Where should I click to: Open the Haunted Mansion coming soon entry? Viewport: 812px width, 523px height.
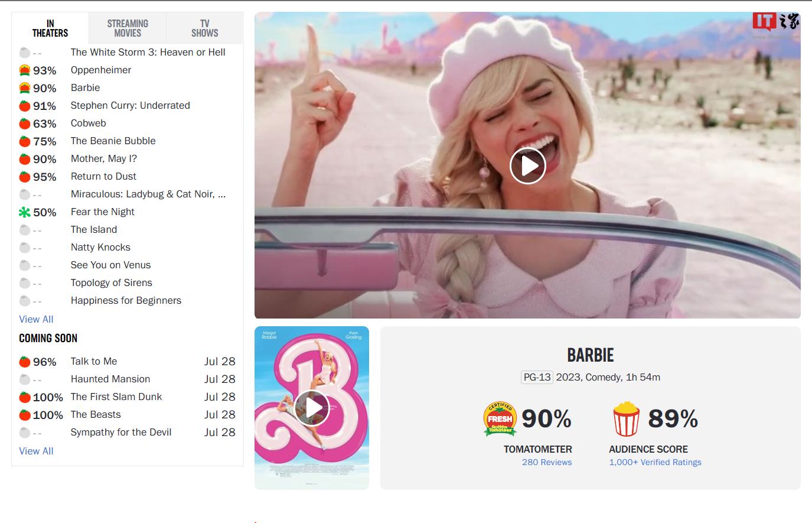[x=110, y=379]
